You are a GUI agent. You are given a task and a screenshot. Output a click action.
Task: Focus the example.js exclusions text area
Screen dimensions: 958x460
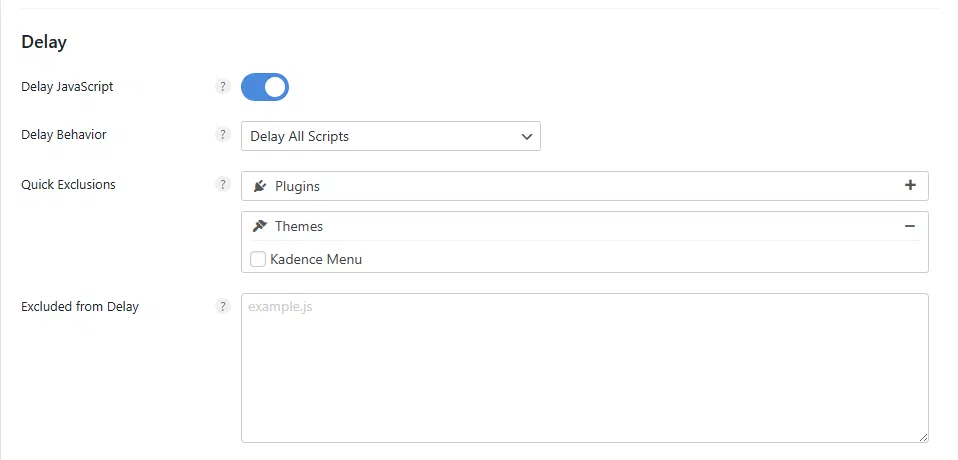click(x=584, y=370)
